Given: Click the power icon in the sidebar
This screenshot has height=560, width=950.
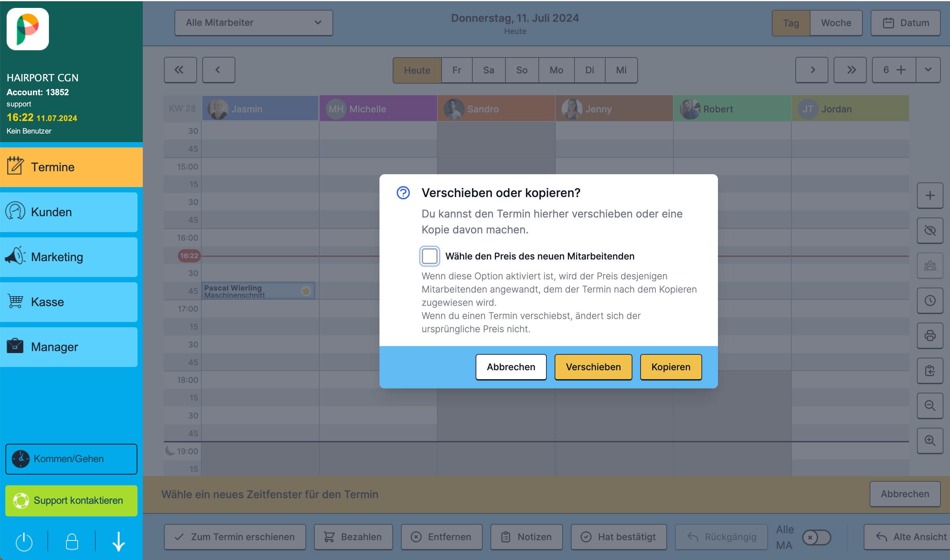Looking at the screenshot, I should point(24,541).
